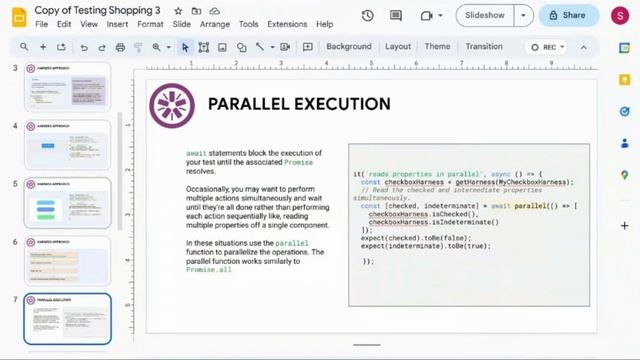The height and width of the screenshot is (360, 640).
Task: Open the File menu
Action: (x=42, y=24)
